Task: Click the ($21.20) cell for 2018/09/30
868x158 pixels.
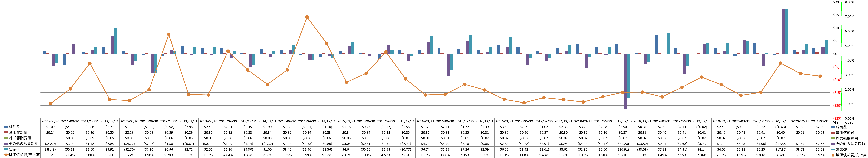Action: 623,144
